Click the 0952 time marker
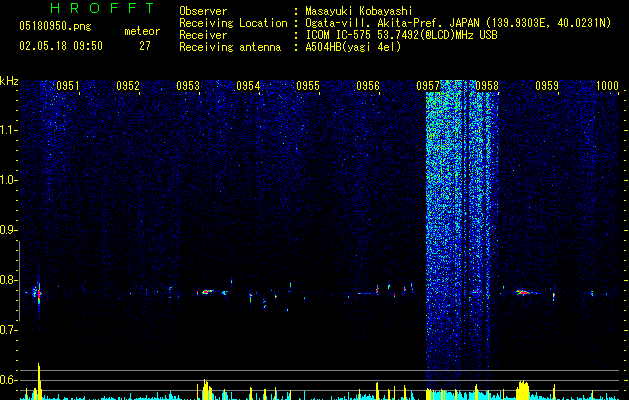Image resolution: width=629 pixels, height=400 pixels. coord(128,86)
